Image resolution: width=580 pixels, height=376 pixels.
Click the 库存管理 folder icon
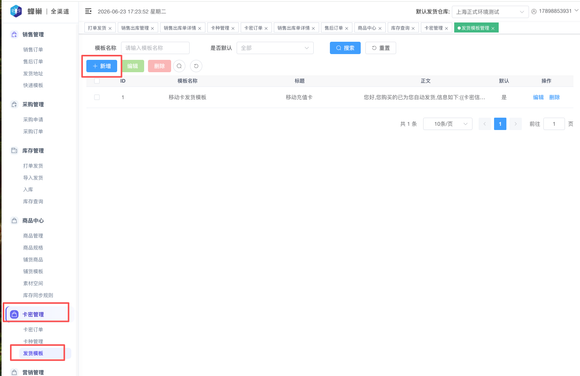[x=14, y=151]
